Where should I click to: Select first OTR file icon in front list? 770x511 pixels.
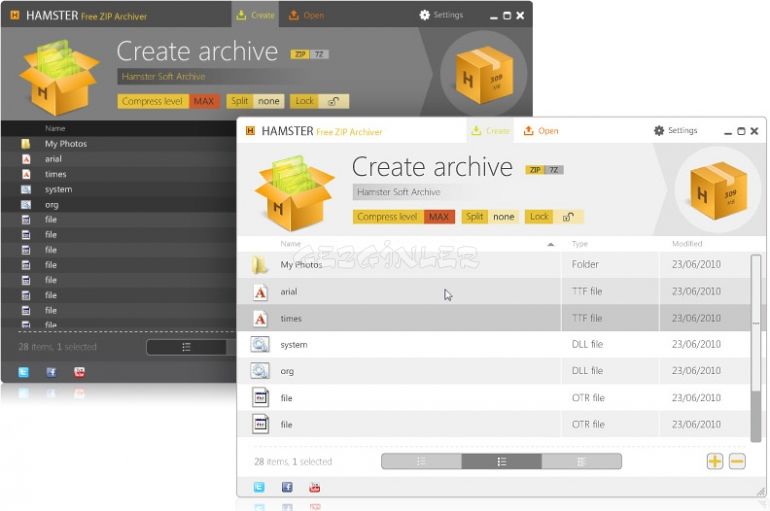(260, 398)
